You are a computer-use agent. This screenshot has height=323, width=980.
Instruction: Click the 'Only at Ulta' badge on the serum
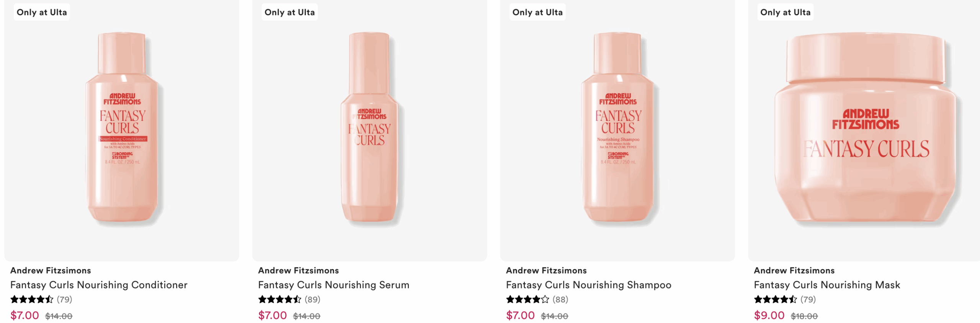tap(289, 12)
